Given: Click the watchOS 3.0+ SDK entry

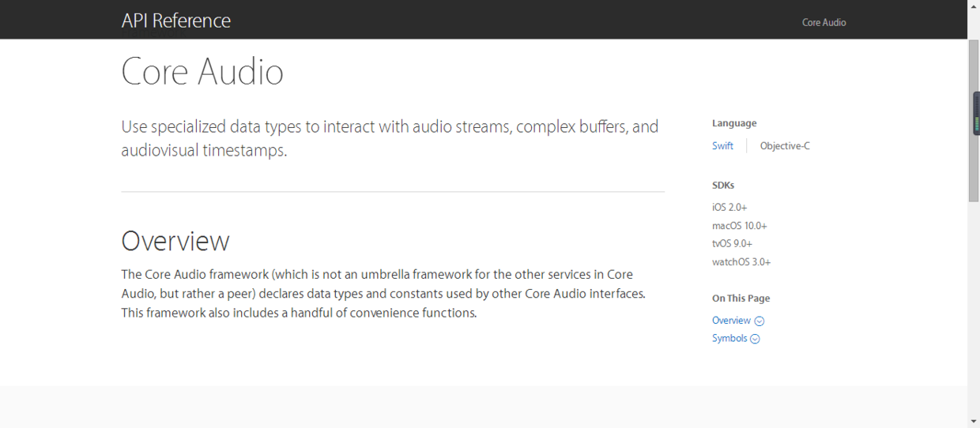Looking at the screenshot, I should pyautogui.click(x=741, y=262).
